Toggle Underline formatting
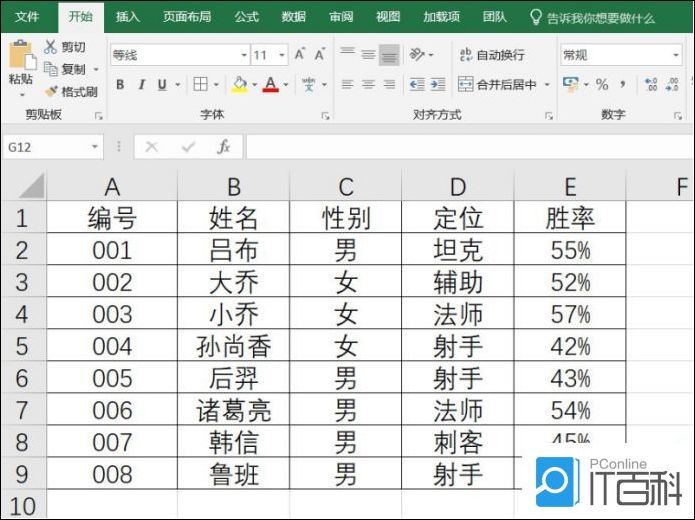Screen dimensions: 695x520 pyautogui.click(x=162, y=84)
